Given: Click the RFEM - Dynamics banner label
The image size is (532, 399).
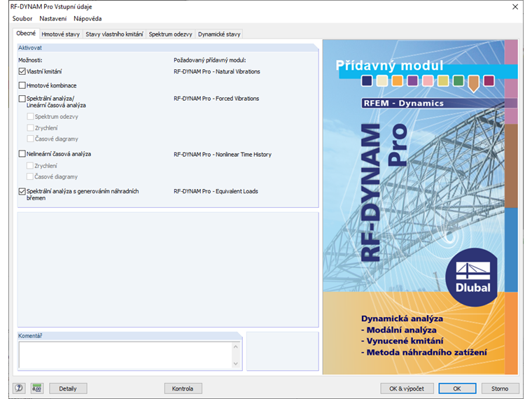Looking at the screenshot, I should coord(403,103).
